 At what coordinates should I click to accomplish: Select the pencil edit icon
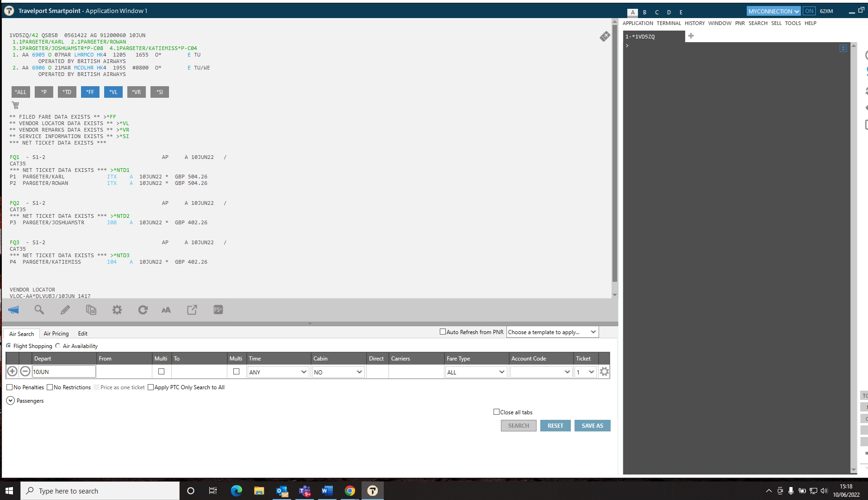65,310
